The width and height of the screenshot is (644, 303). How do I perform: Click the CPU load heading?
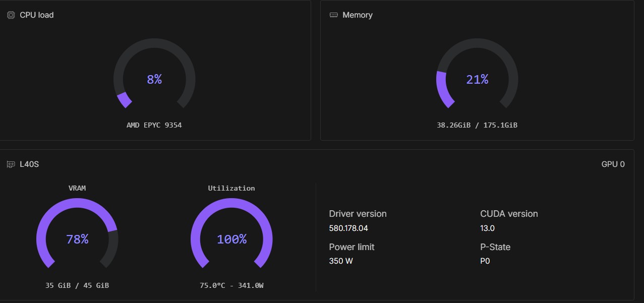tap(37, 15)
